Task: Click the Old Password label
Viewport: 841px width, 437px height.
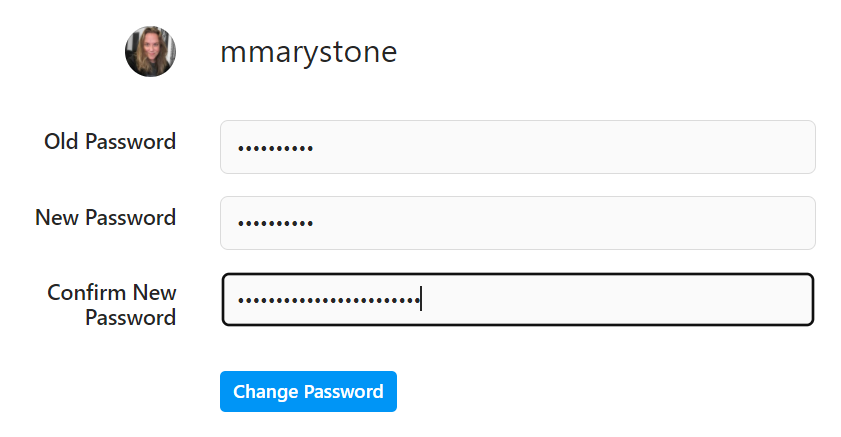Action: (x=110, y=142)
